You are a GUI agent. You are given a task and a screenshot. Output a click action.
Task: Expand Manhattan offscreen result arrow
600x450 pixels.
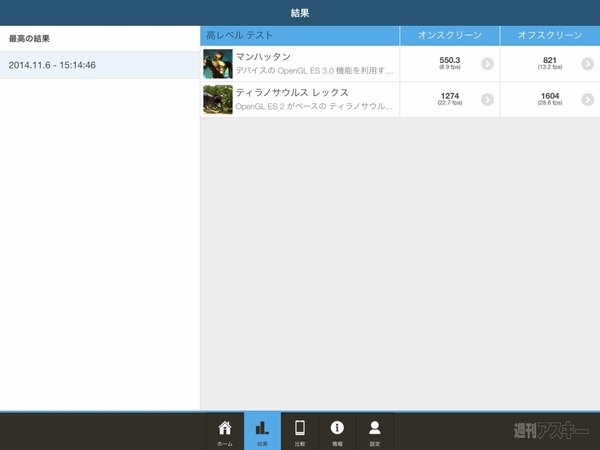[587, 64]
